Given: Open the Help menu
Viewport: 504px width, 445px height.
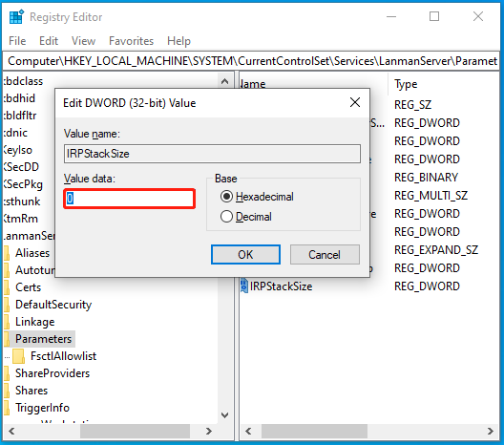Looking at the screenshot, I should click(x=178, y=41).
